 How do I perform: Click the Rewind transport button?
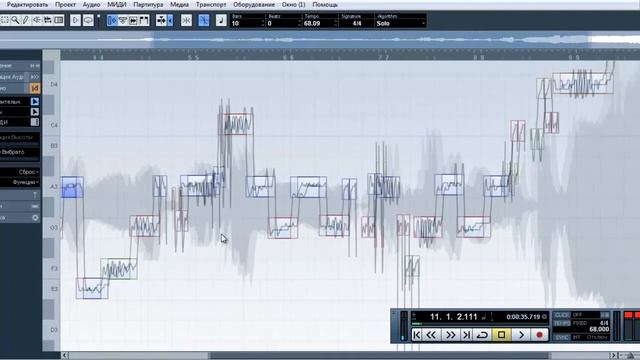point(431,335)
